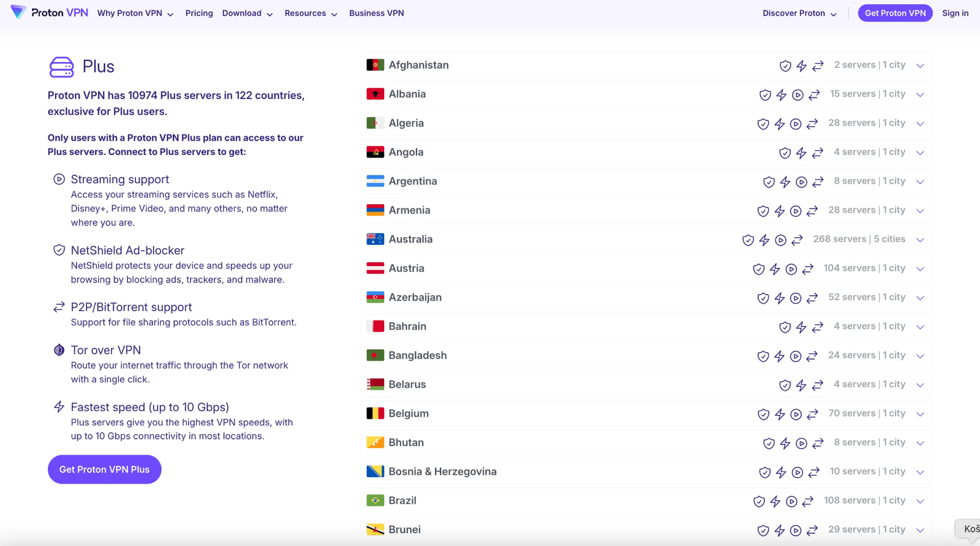Click the lightning icon in Bangladesh row
The image size is (980, 546).
point(780,356)
